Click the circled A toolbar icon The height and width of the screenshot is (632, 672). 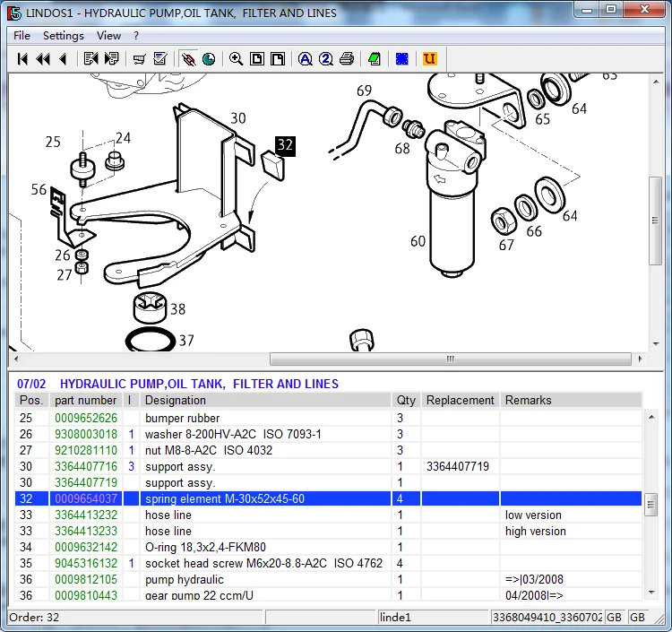pos(306,59)
